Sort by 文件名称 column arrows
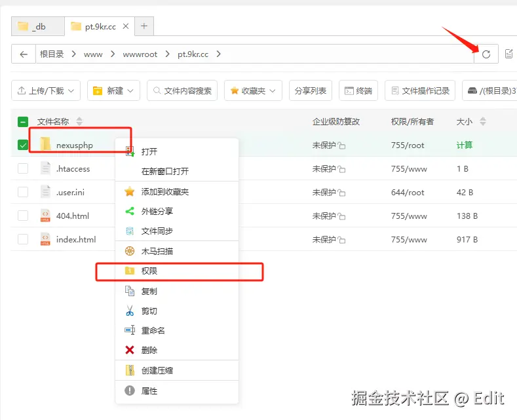This screenshot has height=420, width=517. (79, 121)
